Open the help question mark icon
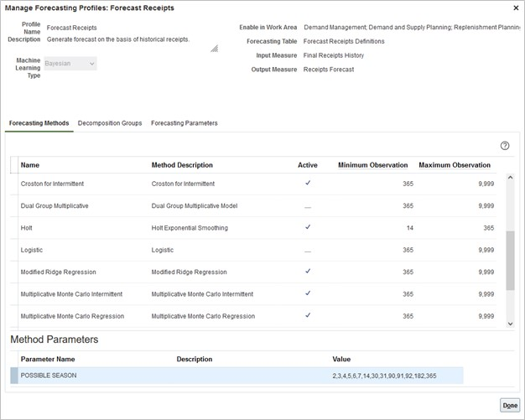 (x=505, y=146)
